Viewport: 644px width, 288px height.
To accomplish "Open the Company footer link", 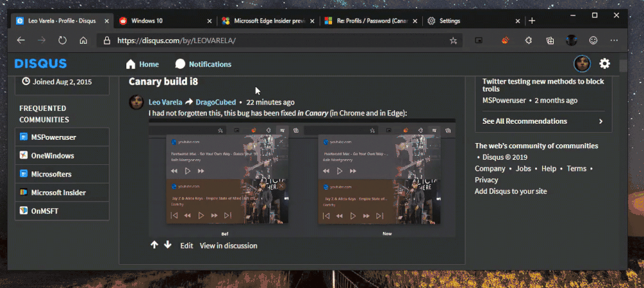I will coord(489,169).
